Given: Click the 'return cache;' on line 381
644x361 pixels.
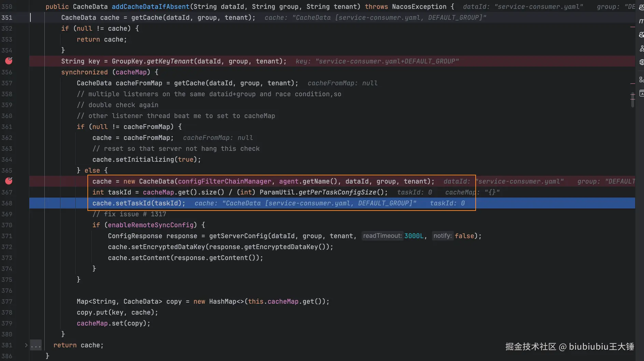Looking at the screenshot, I should click(x=78, y=345).
